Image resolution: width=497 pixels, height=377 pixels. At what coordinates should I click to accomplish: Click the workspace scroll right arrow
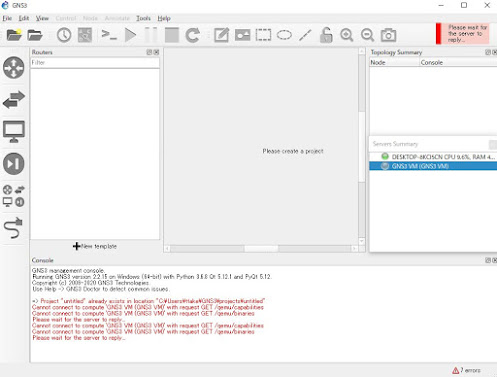[354, 249]
